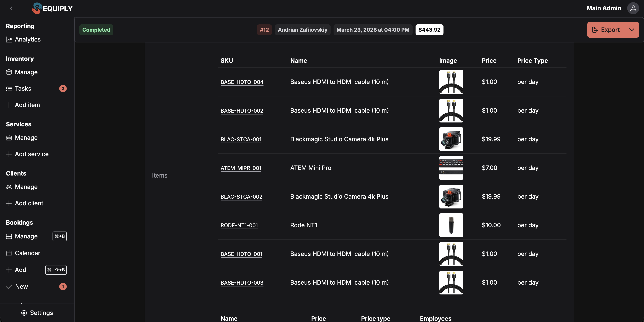Click the Completed status badge
This screenshot has width=644, height=322.
coord(96,30)
